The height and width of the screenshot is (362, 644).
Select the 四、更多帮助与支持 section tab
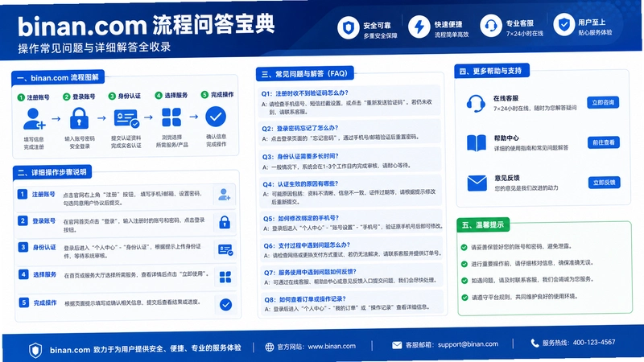click(x=491, y=71)
